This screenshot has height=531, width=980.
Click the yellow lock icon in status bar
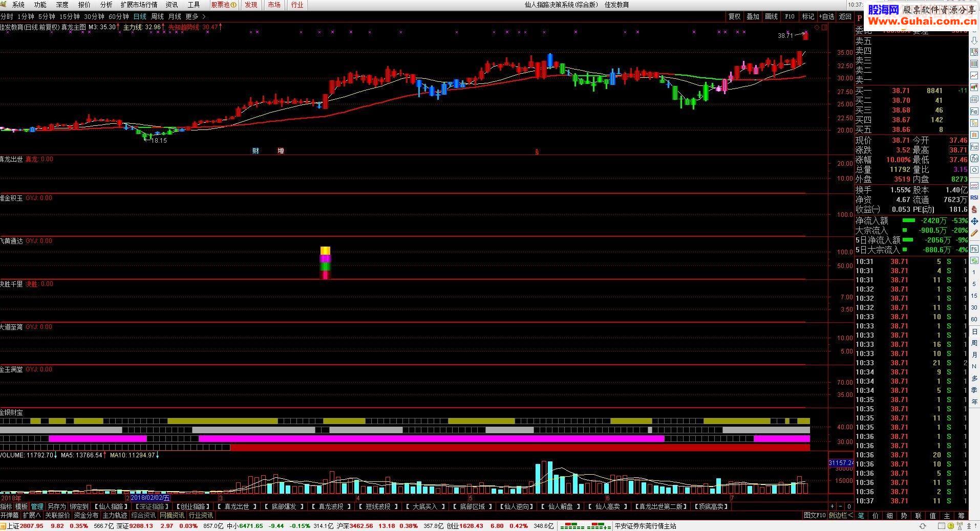click(951, 526)
